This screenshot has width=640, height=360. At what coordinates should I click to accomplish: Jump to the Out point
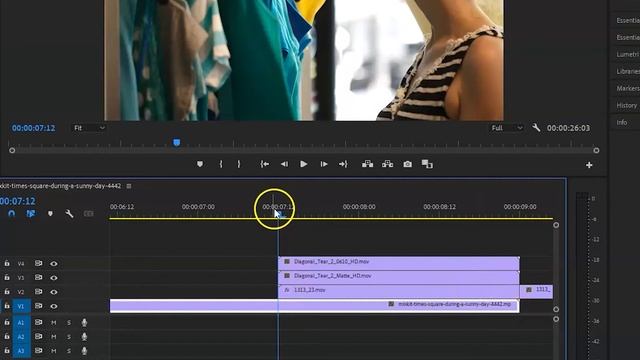pyautogui.click(x=343, y=164)
